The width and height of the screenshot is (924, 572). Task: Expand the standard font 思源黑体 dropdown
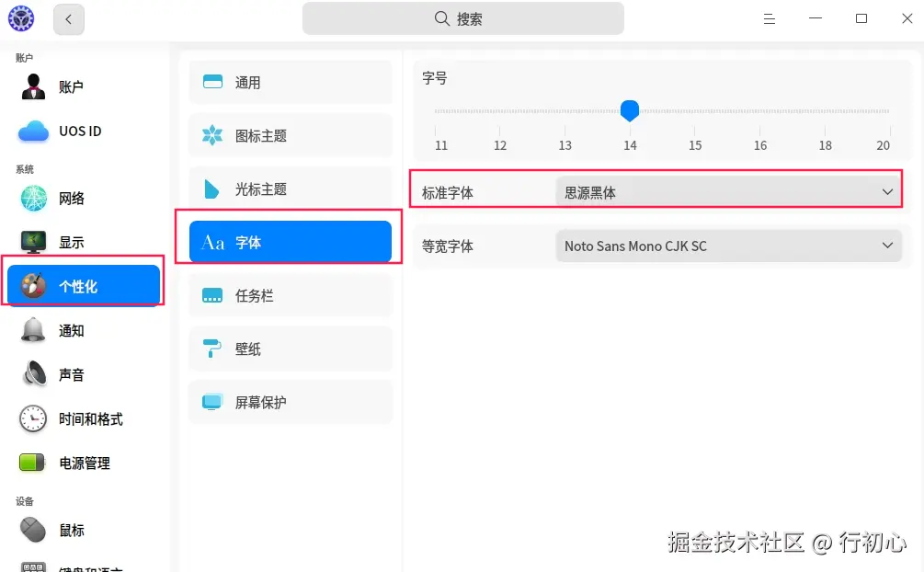pyautogui.click(x=728, y=192)
